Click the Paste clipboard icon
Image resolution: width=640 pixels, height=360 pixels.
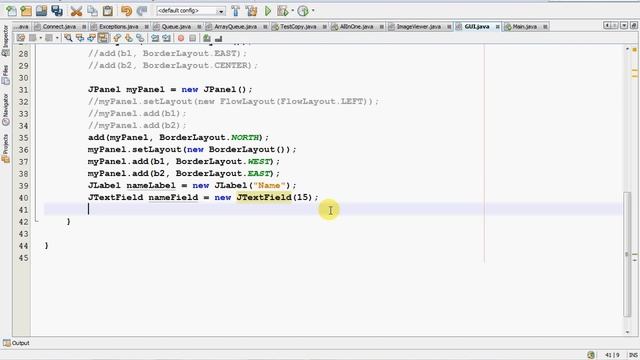(x=108, y=11)
